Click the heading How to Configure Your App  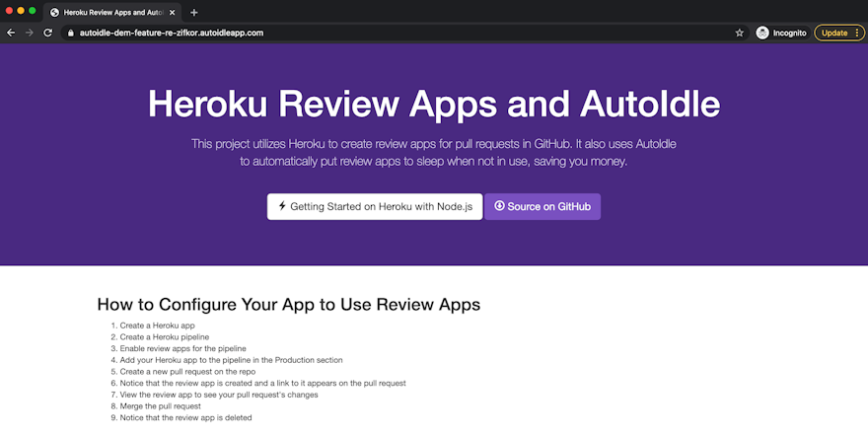(x=288, y=305)
